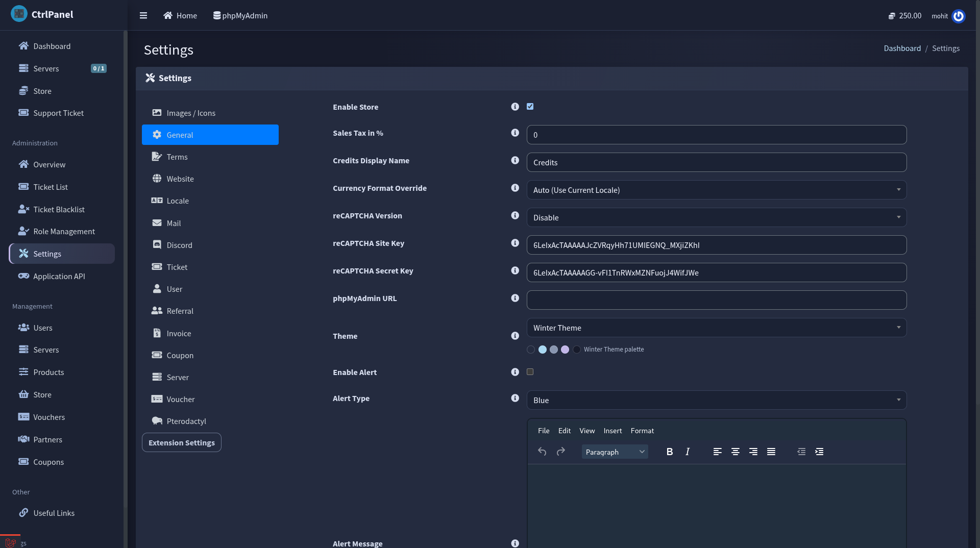The image size is (980, 548).
Task: Align editor text left
Action: point(718,452)
